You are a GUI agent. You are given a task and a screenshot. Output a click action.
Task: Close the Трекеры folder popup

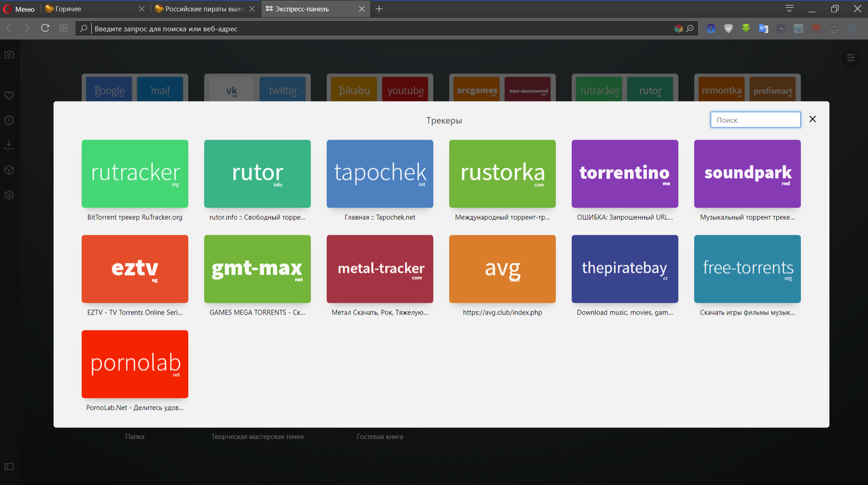click(813, 119)
